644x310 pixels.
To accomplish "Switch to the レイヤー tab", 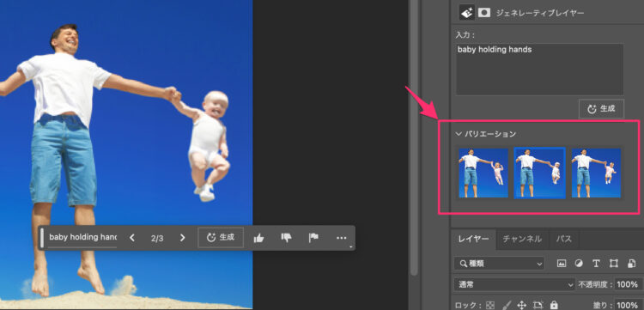I will click(x=473, y=239).
